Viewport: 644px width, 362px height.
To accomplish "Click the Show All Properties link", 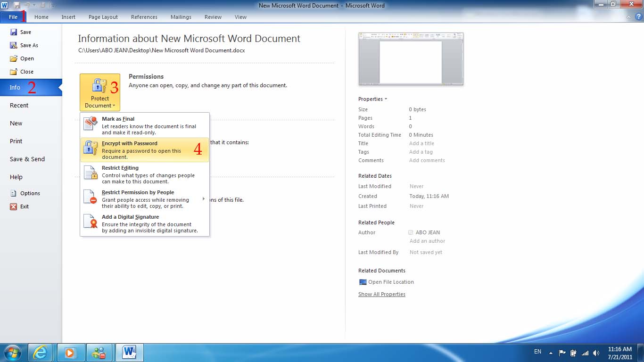I will pyautogui.click(x=381, y=294).
